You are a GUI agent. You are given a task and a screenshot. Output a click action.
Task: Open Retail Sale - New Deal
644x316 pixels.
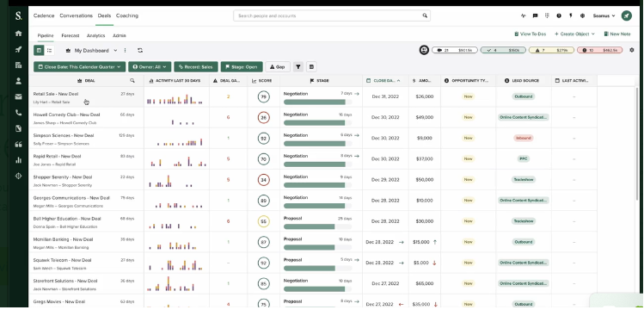[55, 94]
